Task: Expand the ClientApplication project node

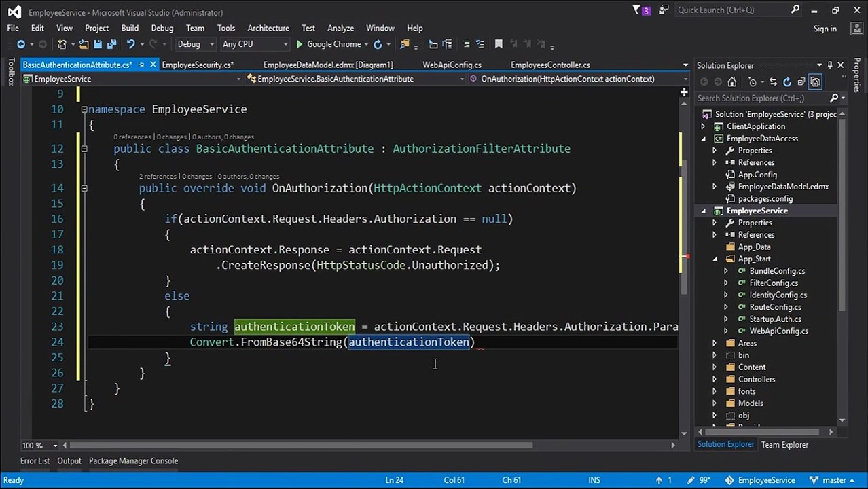Action: (x=703, y=126)
